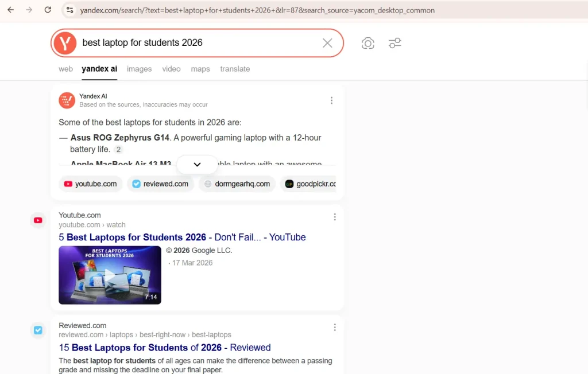Expand the Yandex AI answer chevron
This screenshot has height=374, width=588.
click(x=198, y=165)
